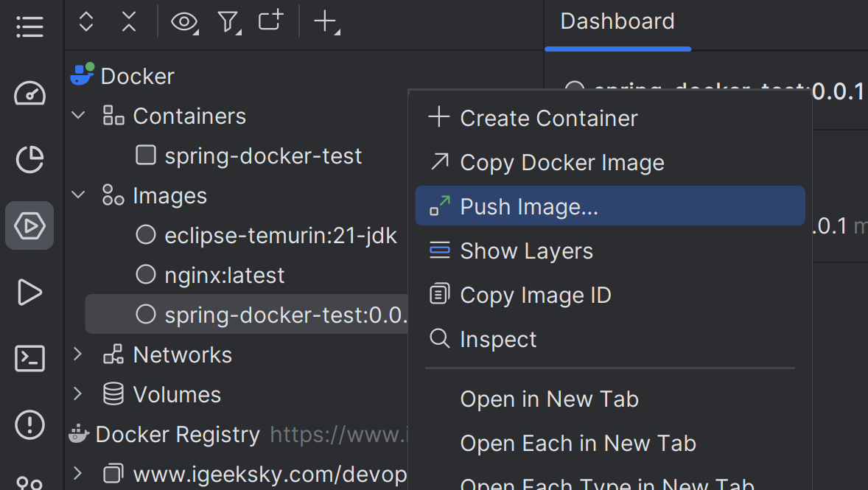Click the Open in New Tab toolbar icon
The width and height of the screenshot is (868, 490).
[x=270, y=22]
